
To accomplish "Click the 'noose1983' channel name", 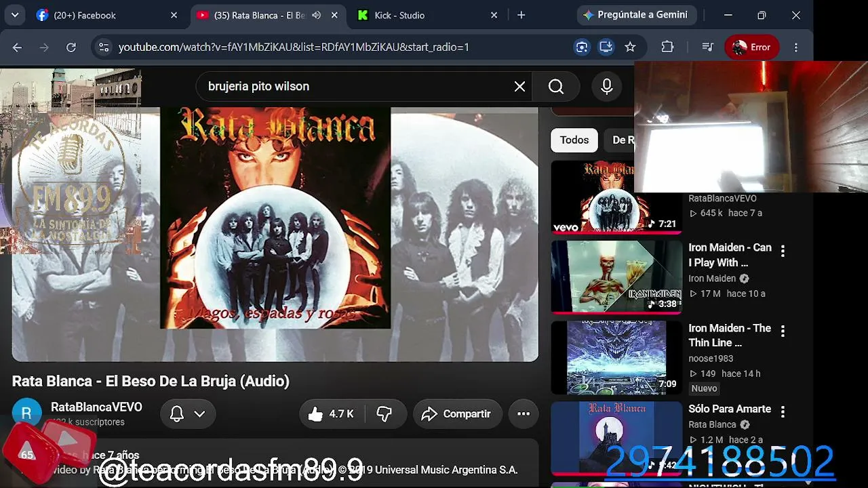I will 711,359.
